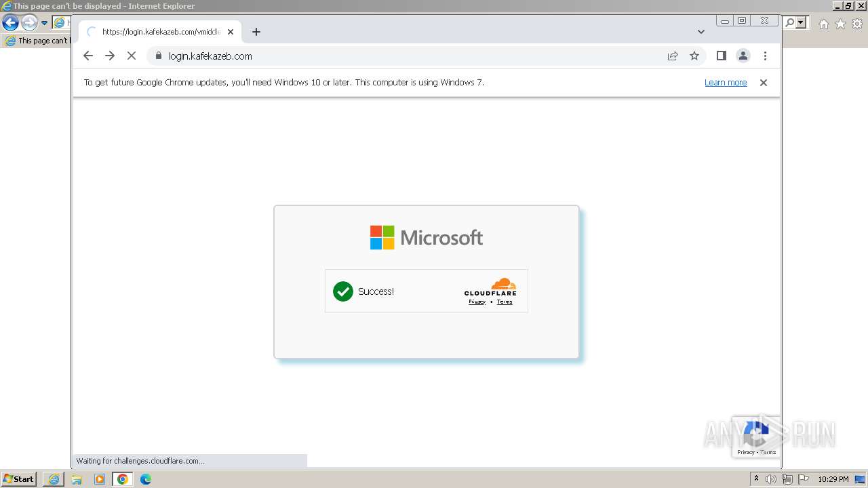Open Internet Explorer recent pages dropdown
The image size is (868, 488).
(45, 23)
